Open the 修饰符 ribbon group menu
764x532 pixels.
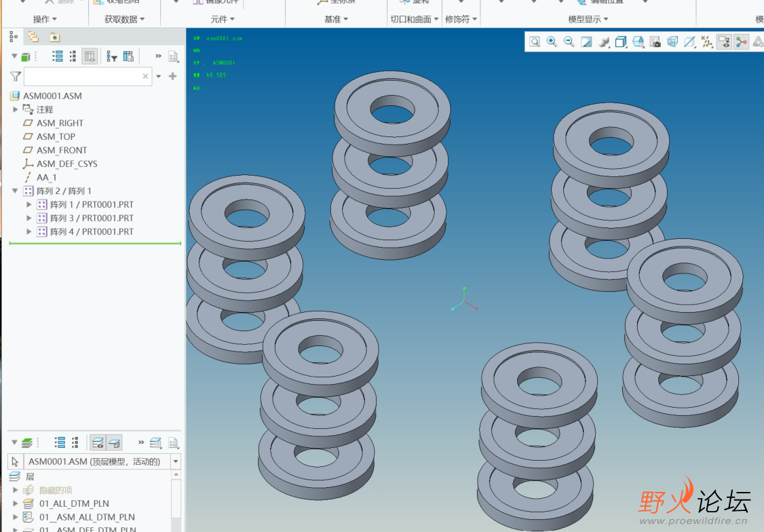(461, 20)
